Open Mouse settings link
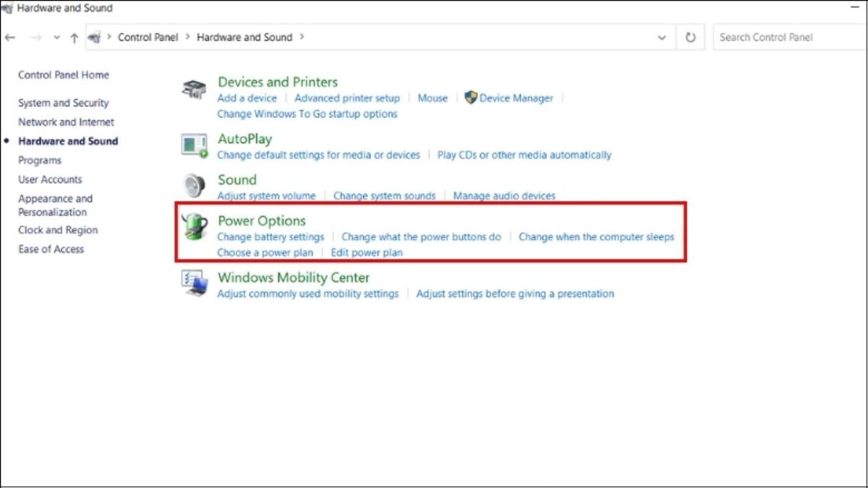The height and width of the screenshot is (488, 868). (433, 98)
